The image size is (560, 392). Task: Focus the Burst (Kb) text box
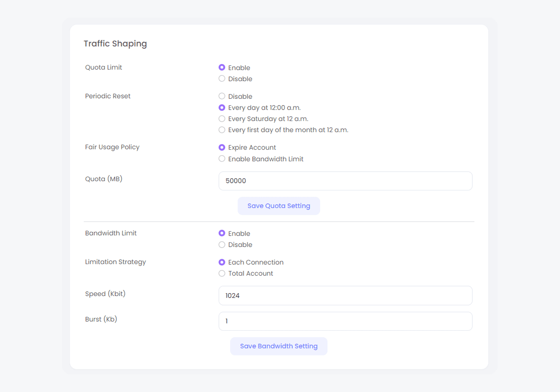point(345,321)
